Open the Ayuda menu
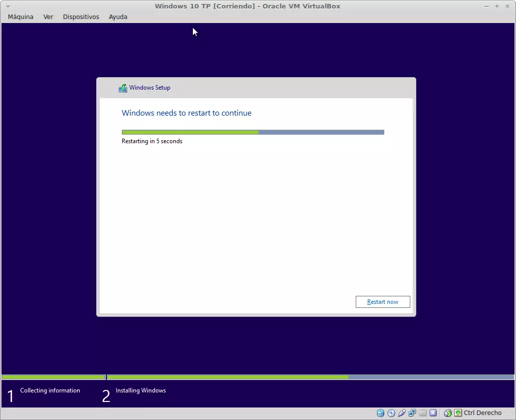Screen dimensions: 516x420 [x=118, y=17]
